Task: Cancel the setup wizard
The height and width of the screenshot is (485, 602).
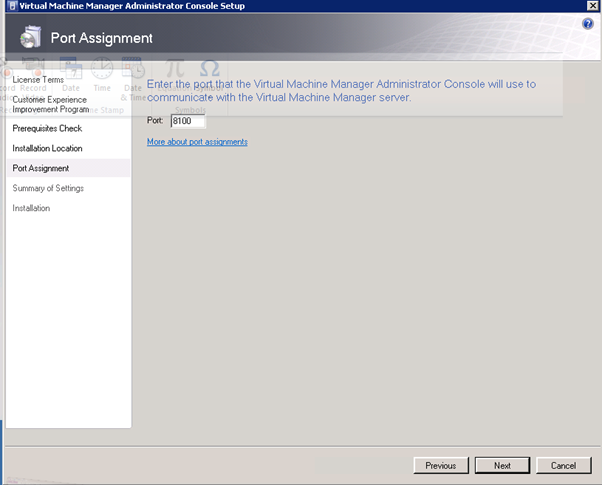Action: click(x=563, y=465)
